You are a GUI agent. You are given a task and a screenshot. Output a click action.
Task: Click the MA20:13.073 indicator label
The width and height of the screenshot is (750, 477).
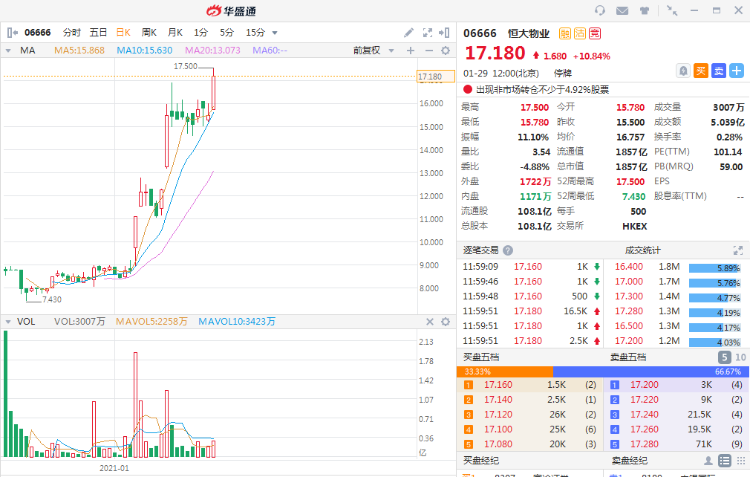(x=212, y=50)
